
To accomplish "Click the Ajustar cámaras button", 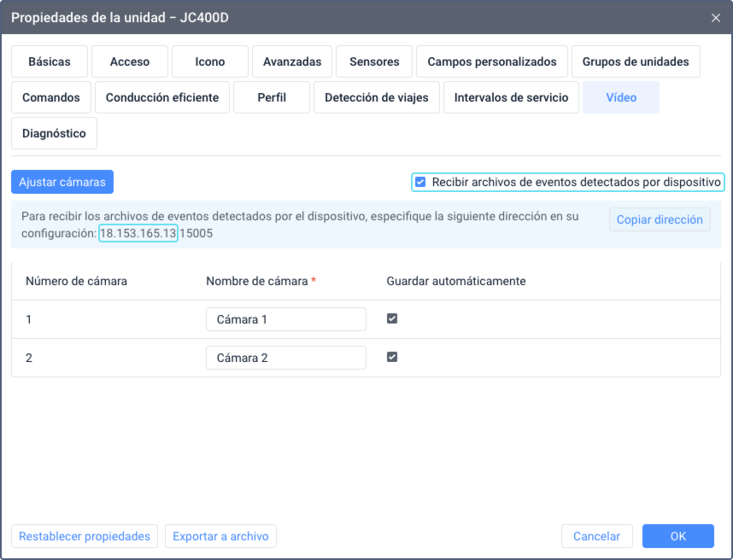I will pyautogui.click(x=62, y=182).
